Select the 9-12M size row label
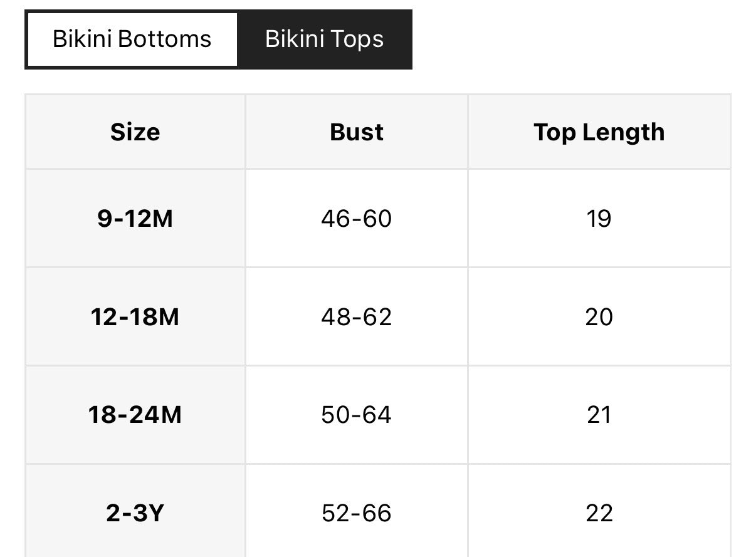Image resolution: width=756 pixels, height=557 pixels. pyautogui.click(x=135, y=219)
